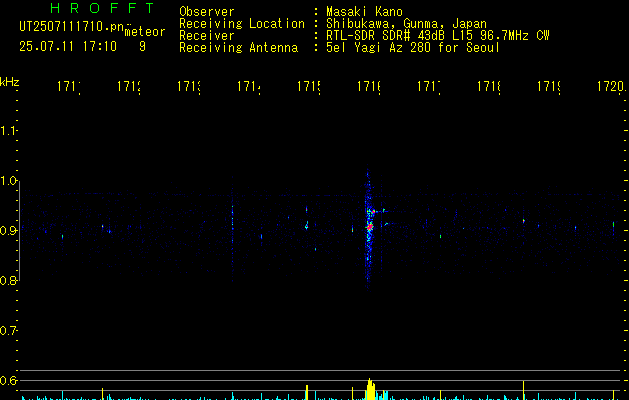This screenshot has width=629, height=400.
Task: Click the 'Receiving Antenna' label
Action: [x=238, y=48]
